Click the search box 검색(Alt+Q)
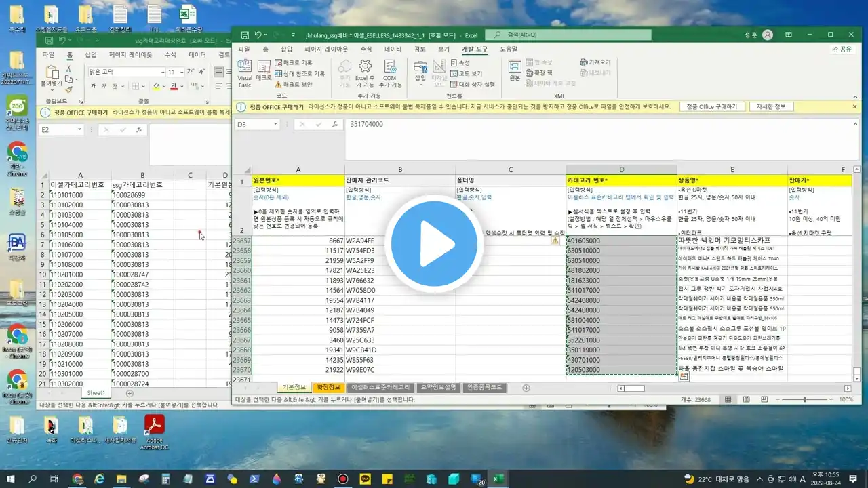Image resolution: width=868 pixels, height=488 pixels. click(570, 35)
